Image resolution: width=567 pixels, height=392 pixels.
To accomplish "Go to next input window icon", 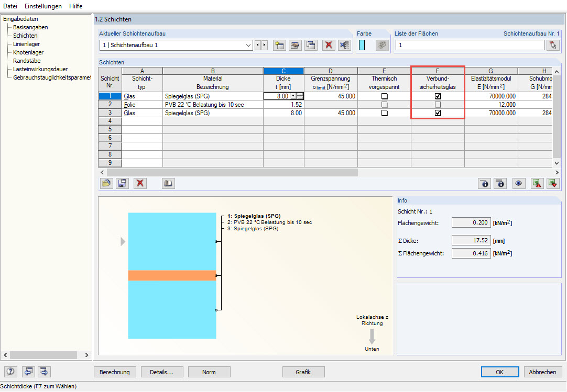I will 44,372.
